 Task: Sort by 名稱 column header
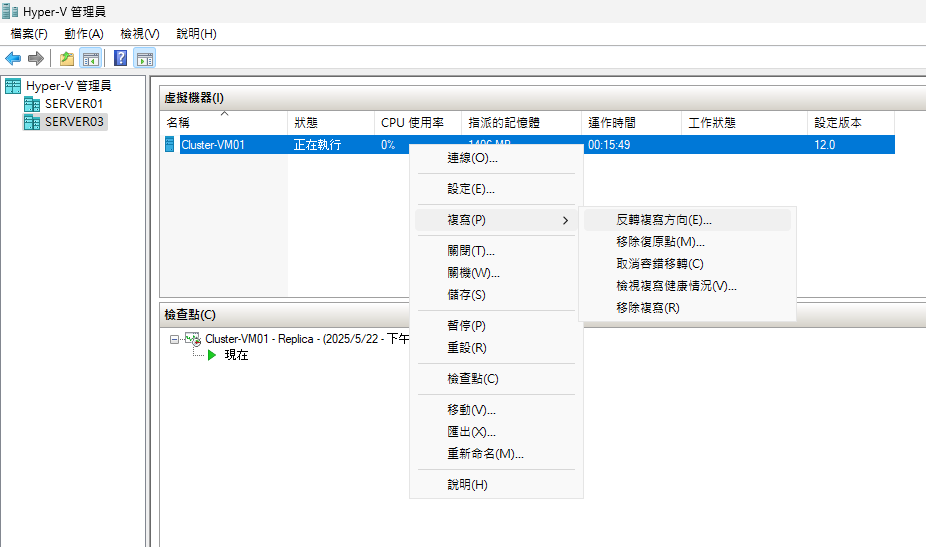coord(178,123)
